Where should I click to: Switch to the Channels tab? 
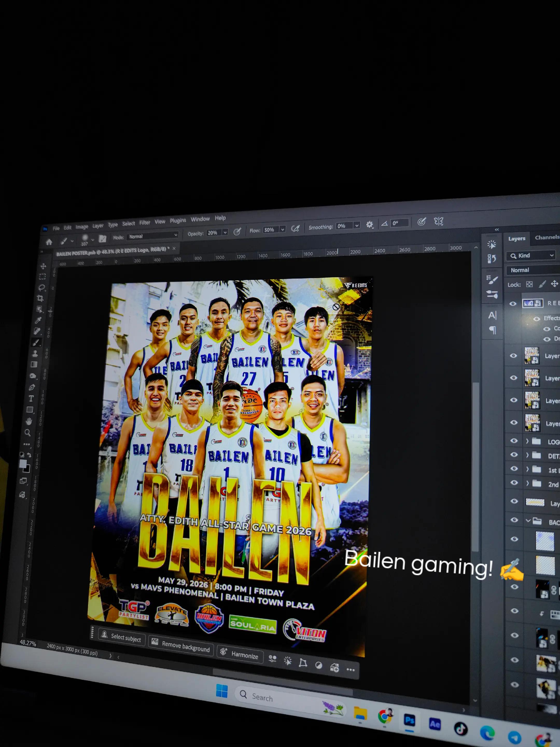point(547,237)
